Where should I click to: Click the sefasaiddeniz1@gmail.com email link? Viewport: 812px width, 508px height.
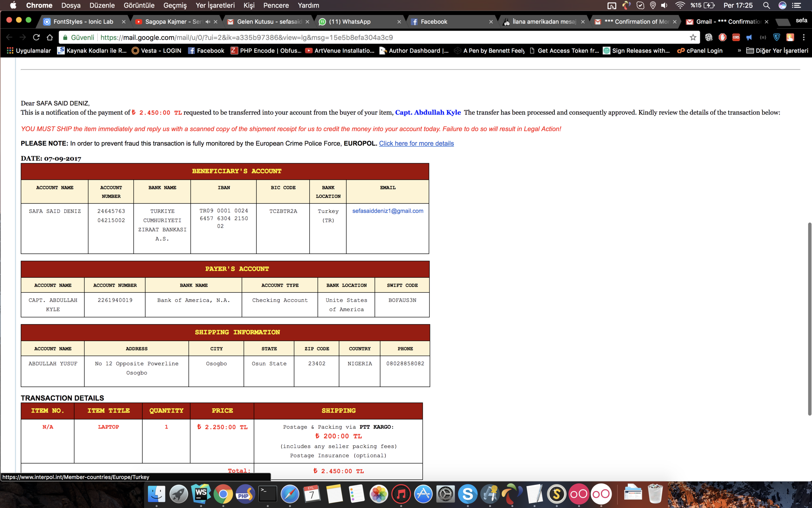[388, 211]
